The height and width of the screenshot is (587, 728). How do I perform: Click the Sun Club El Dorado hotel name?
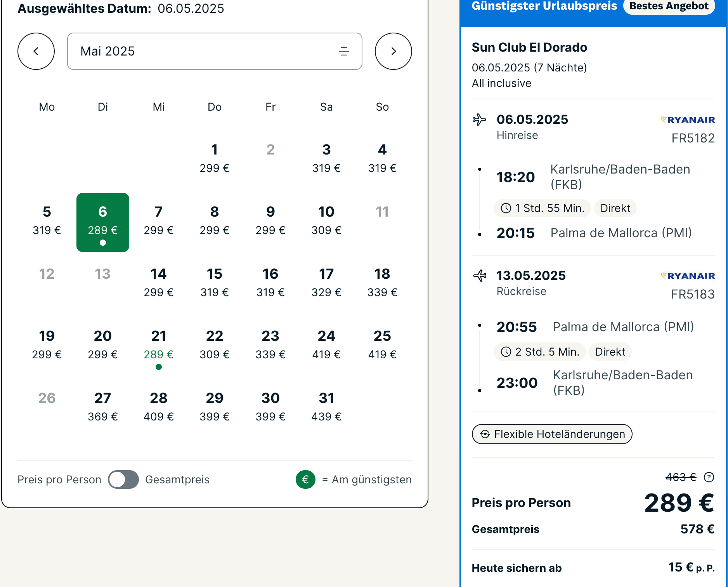pos(529,47)
